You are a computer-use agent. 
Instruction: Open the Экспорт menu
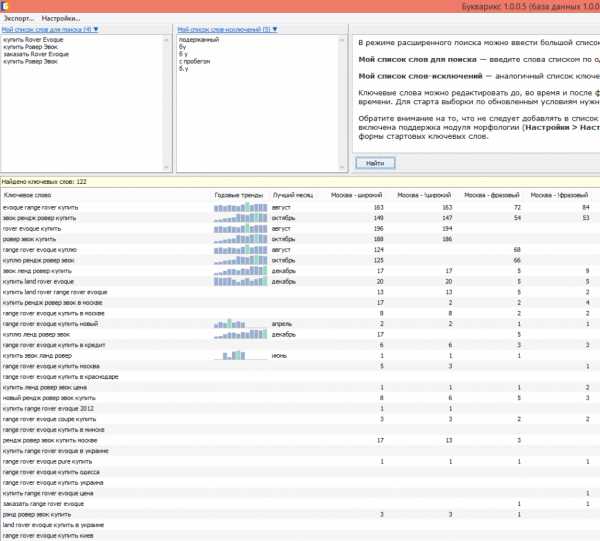click(18, 19)
